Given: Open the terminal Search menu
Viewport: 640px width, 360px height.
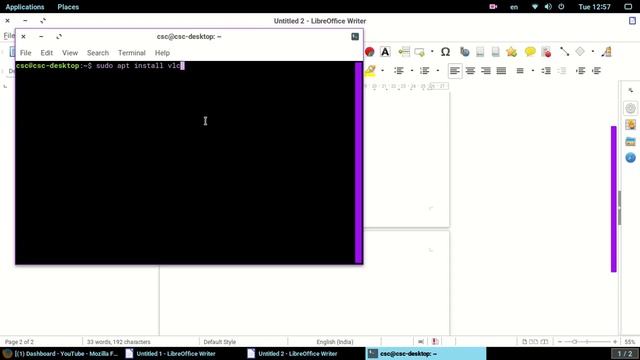Looking at the screenshot, I should click(x=98, y=53).
